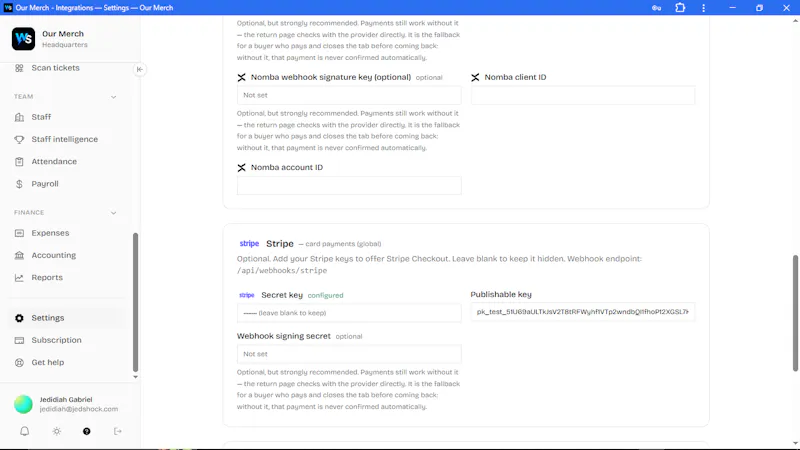Click the Stripe logo in section header
800x450 pixels.
[x=249, y=243]
